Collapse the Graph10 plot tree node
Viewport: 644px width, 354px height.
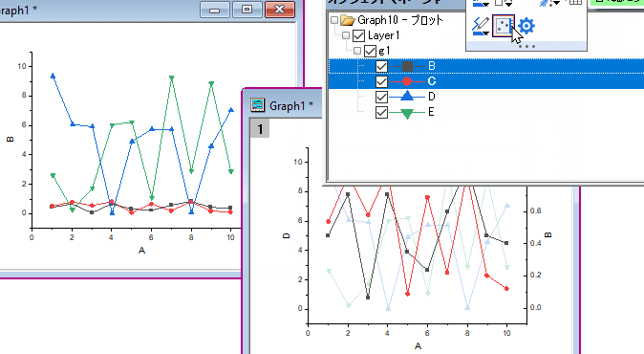[334, 20]
